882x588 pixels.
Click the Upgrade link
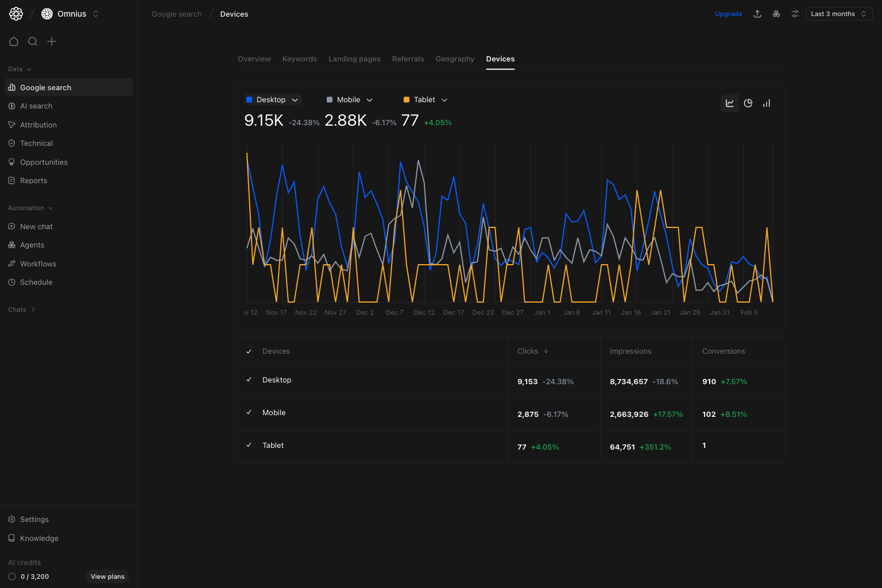click(x=728, y=13)
